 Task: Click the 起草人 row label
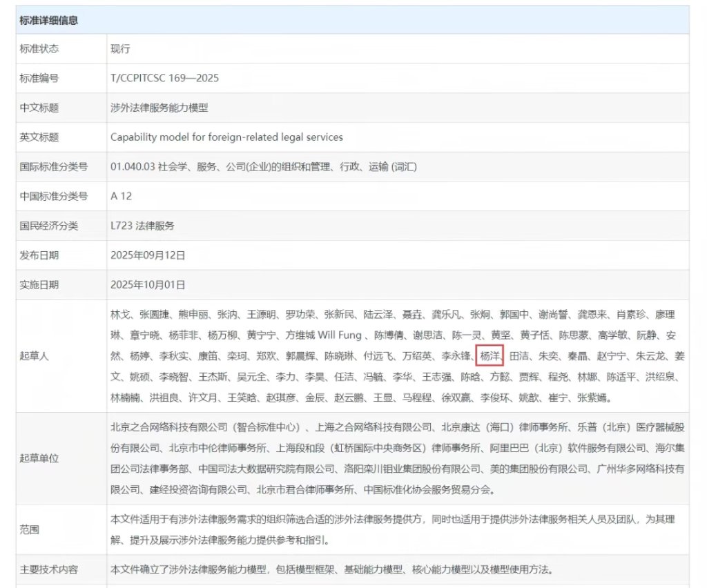pos(35,356)
